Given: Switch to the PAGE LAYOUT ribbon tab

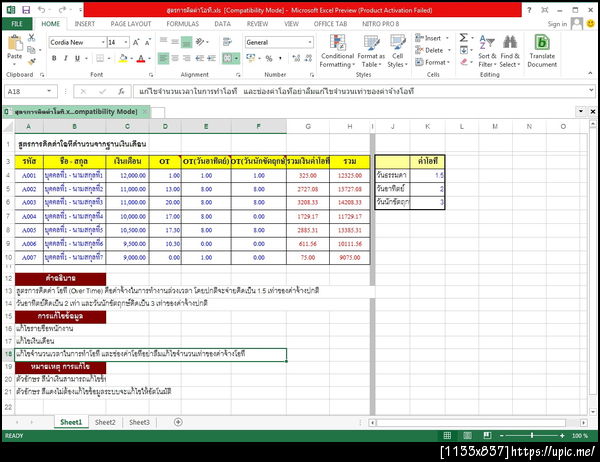Looking at the screenshot, I should 131,24.
